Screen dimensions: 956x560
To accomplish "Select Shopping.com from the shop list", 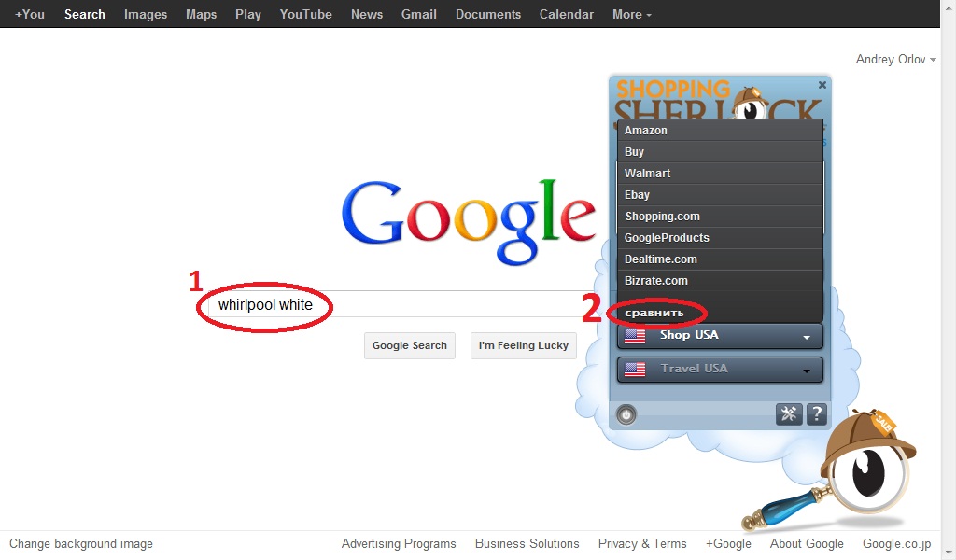I will 720,217.
